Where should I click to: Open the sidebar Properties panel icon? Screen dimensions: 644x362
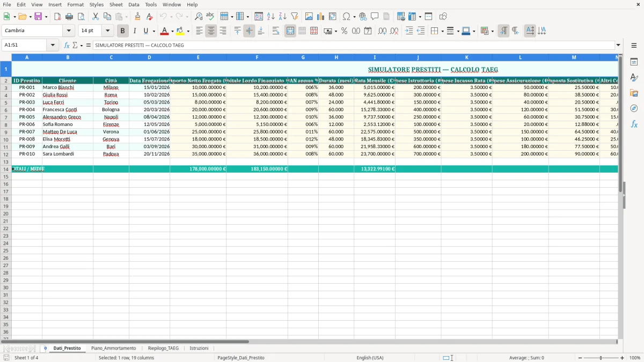pos(634,62)
